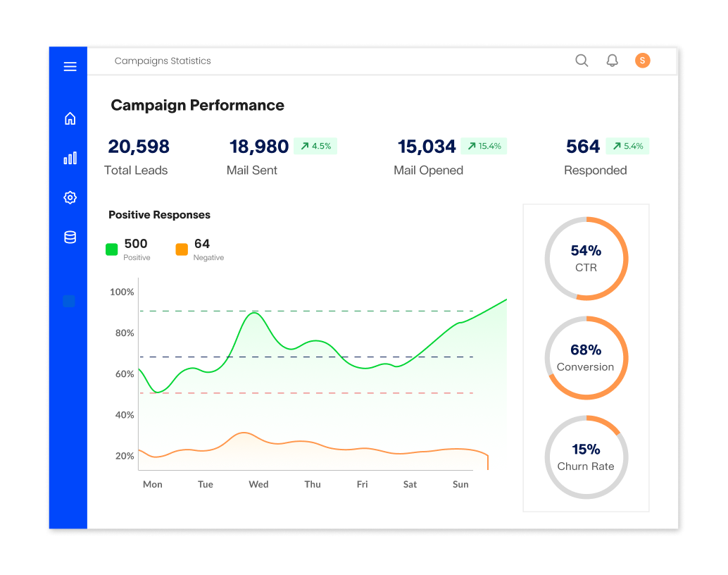Click the 20% label on the y-axis
Screen dimensions: 728x575
coord(125,456)
